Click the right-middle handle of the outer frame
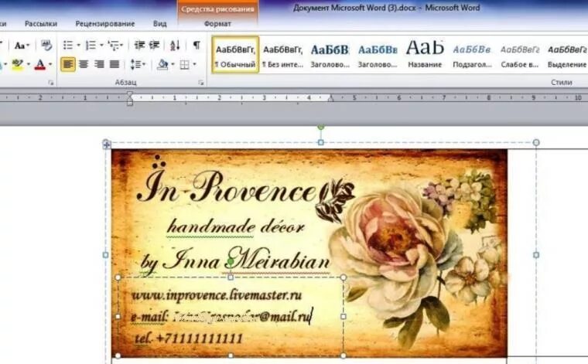 [x=536, y=255]
